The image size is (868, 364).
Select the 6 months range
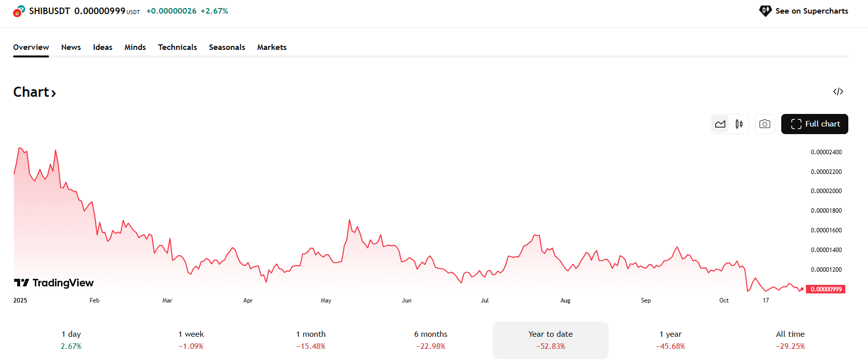431,340
